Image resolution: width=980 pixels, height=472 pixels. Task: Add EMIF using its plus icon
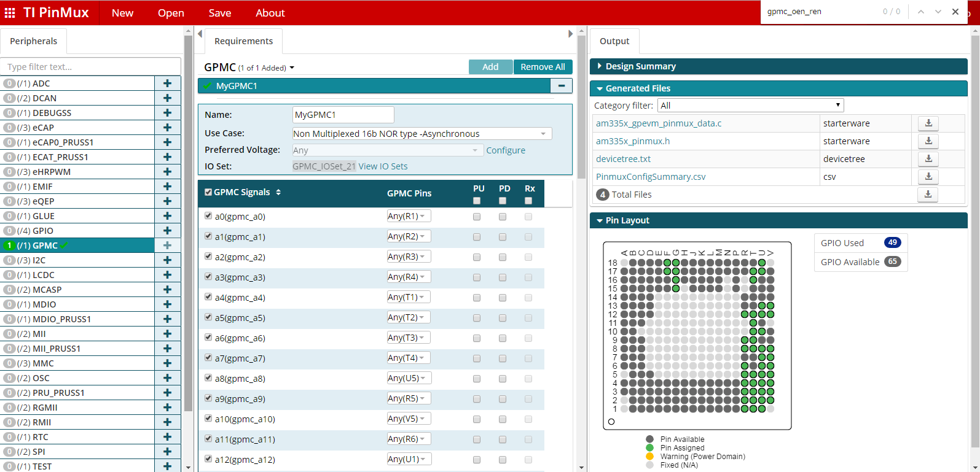[167, 187]
